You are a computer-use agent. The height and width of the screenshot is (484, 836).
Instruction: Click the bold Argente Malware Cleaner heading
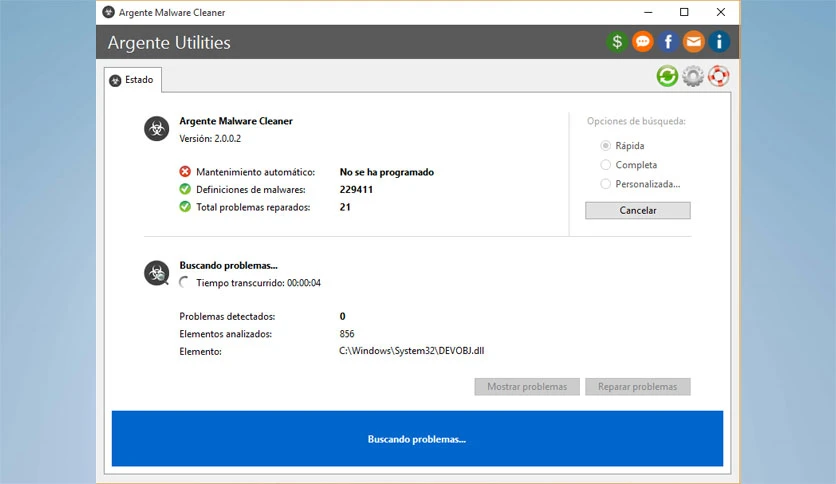[x=236, y=121]
